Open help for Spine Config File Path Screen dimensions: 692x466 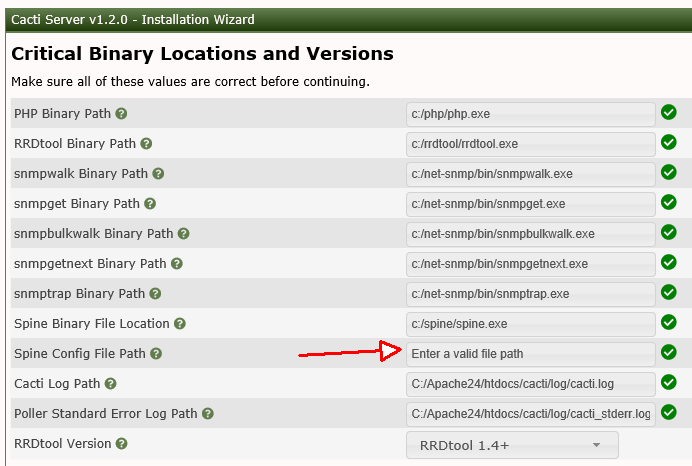156,354
